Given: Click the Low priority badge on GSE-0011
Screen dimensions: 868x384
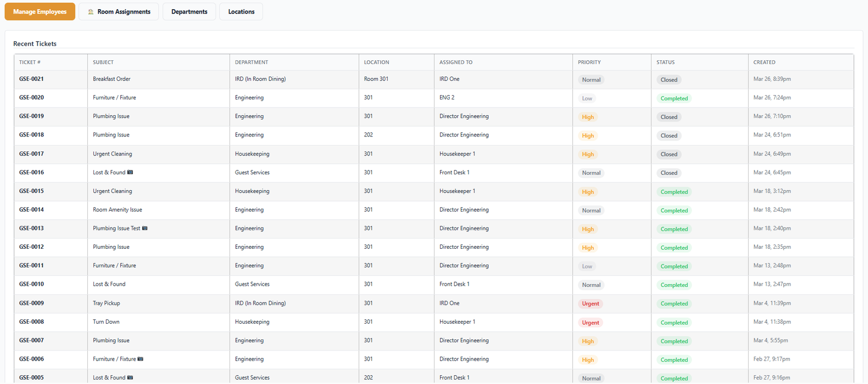Looking at the screenshot, I should point(587,267).
